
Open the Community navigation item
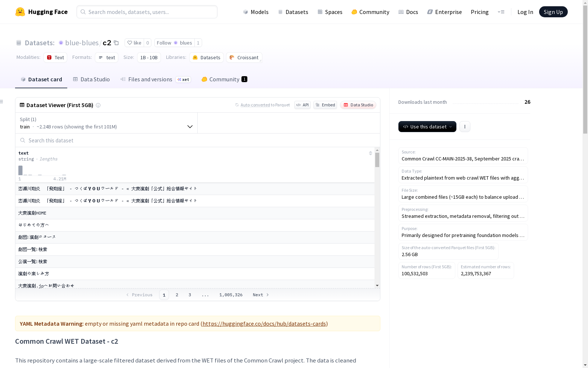pos(370,12)
